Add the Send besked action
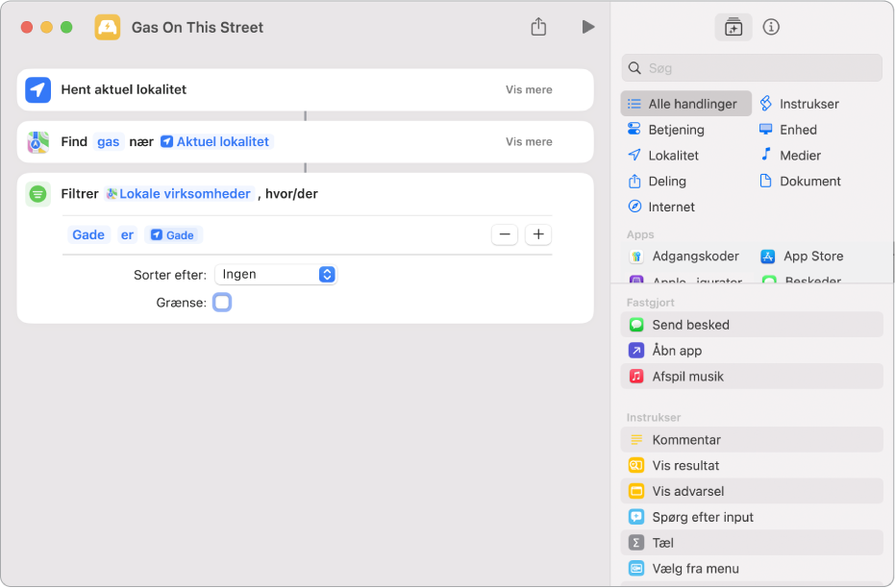 (x=752, y=325)
